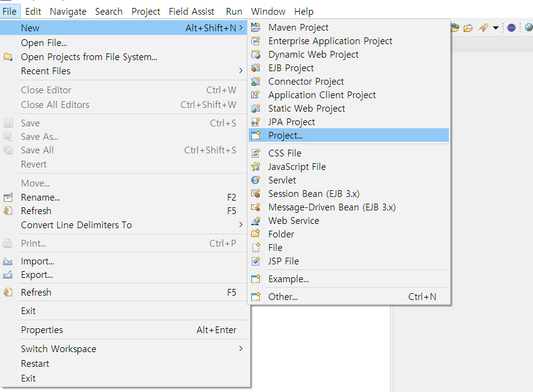Select Session Bean (EJB 3.x)
The width and height of the screenshot is (533, 392).
(349, 194)
